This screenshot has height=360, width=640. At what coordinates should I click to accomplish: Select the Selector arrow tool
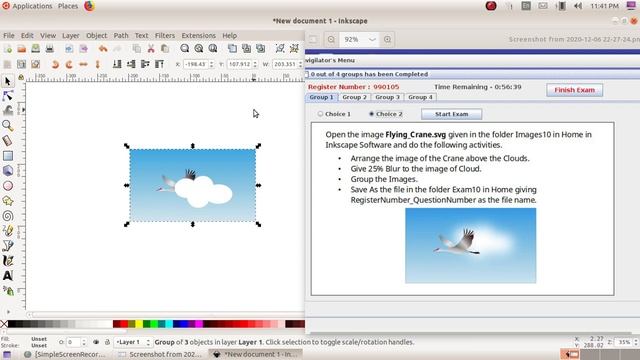point(7,81)
